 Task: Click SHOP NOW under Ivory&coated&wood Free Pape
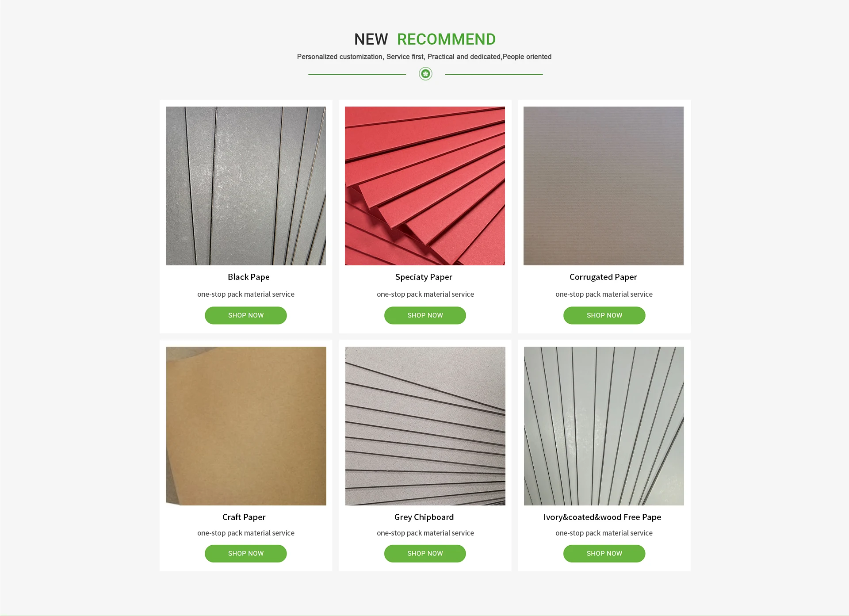(x=604, y=554)
